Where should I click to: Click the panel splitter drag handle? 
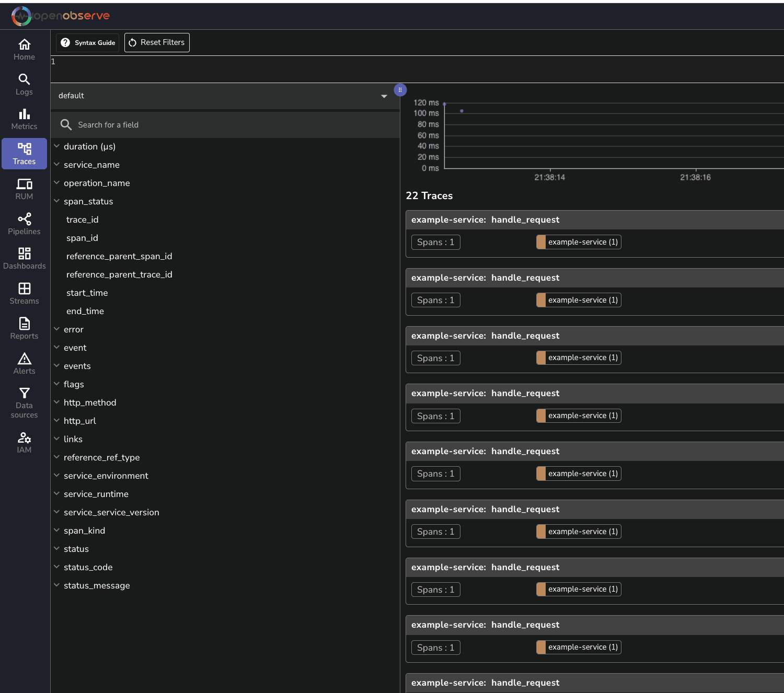[x=400, y=90]
